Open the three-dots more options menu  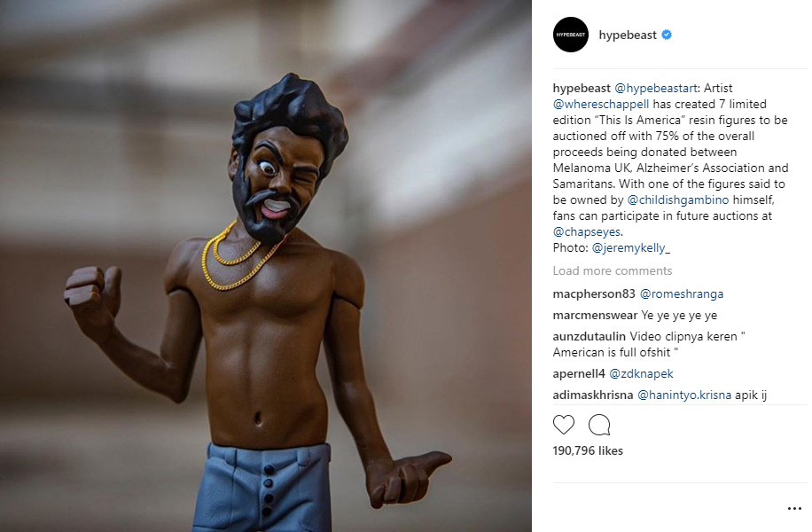[x=794, y=509]
